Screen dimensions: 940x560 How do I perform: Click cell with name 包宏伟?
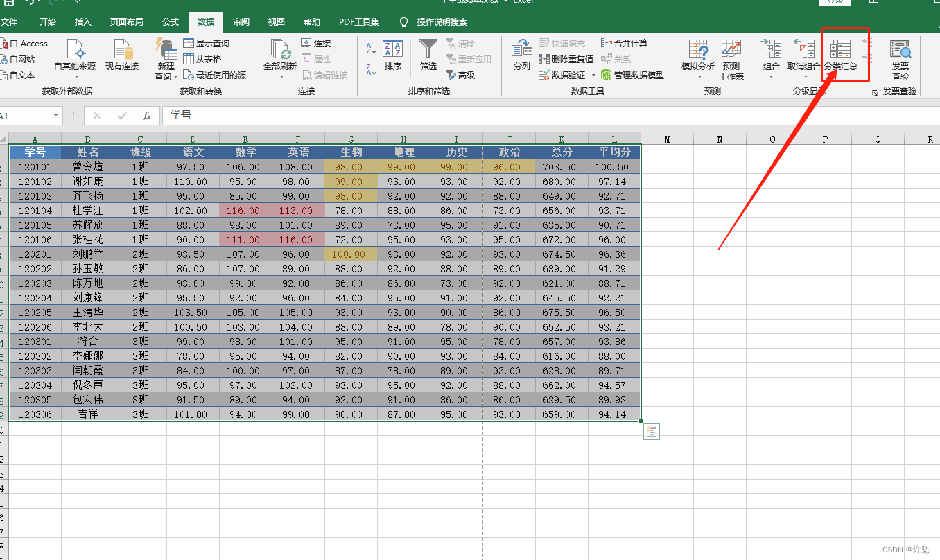(x=87, y=400)
